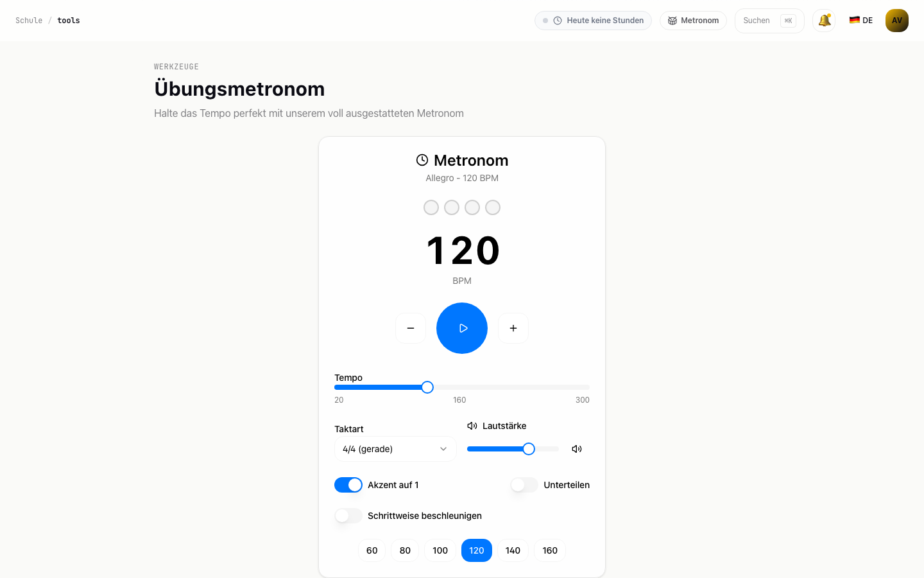Go to Schule breadcrumb link
This screenshot has width=924, height=578.
click(x=29, y=21)
